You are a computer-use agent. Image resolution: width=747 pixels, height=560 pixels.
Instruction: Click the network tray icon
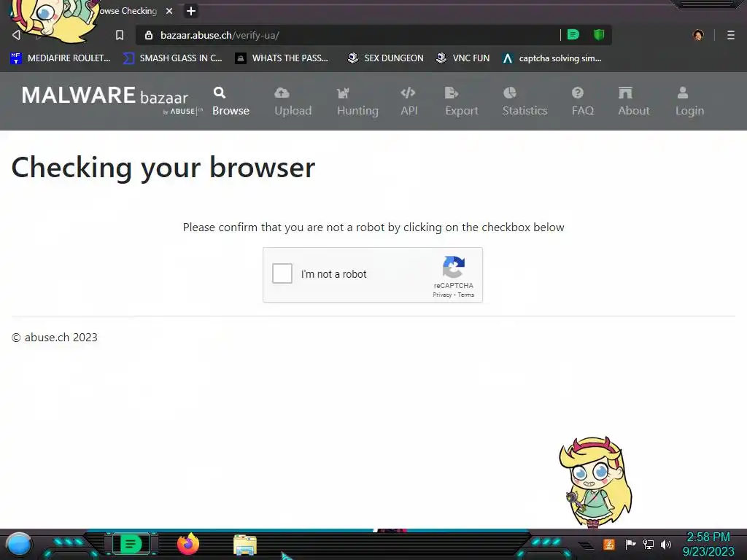coord(649,544)
